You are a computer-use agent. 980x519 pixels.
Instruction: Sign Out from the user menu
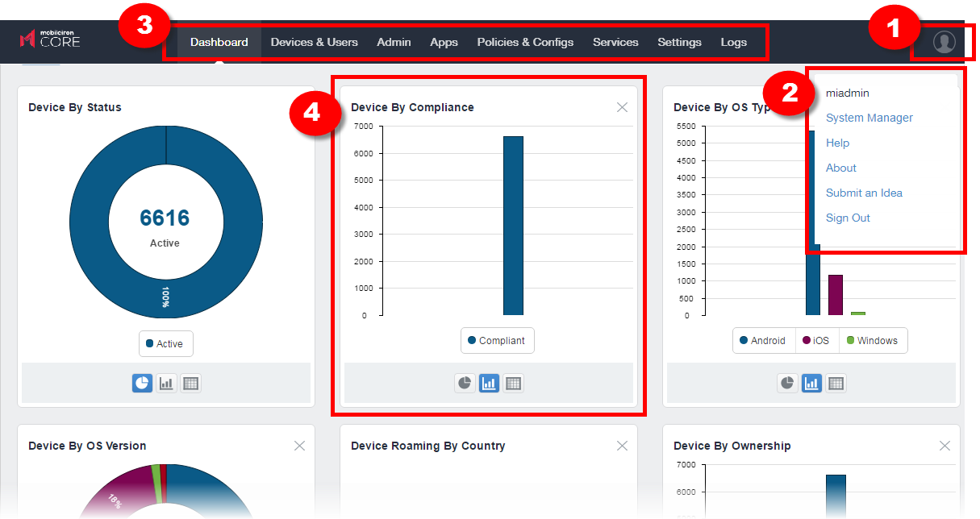point(848,218)
